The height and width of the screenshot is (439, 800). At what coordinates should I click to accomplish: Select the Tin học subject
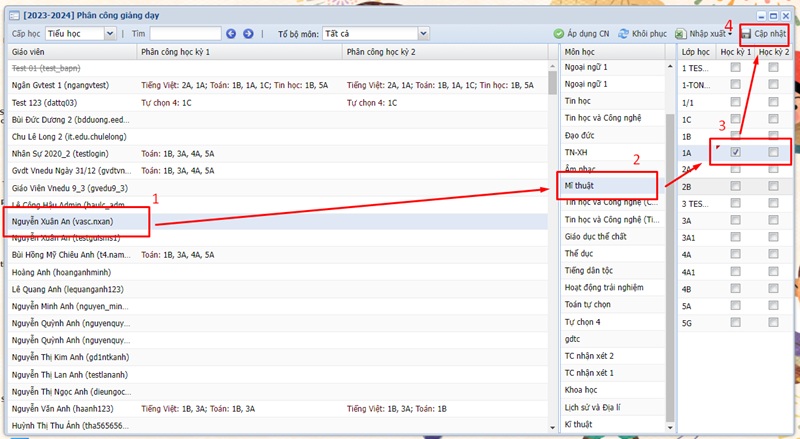(x=577, y=101)
